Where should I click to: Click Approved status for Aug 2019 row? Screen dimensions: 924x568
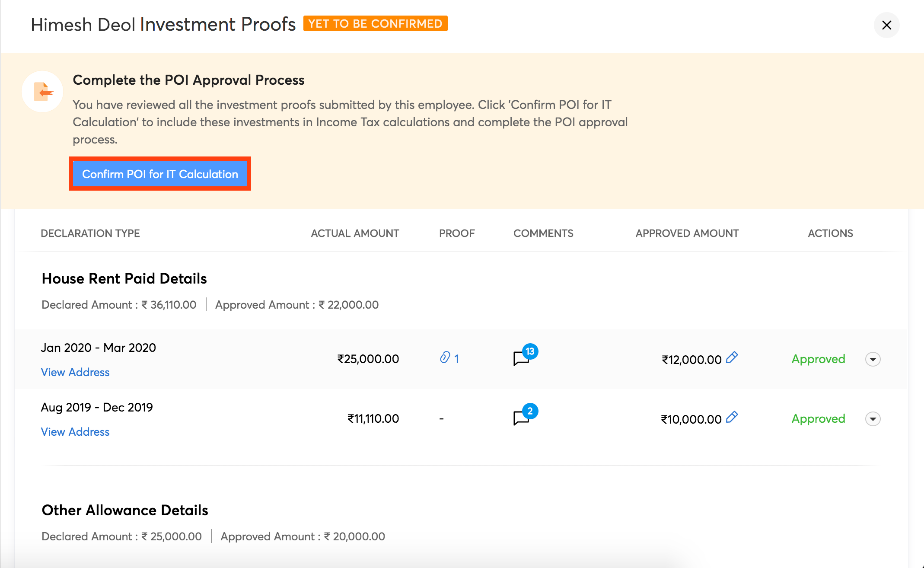(818, 419)
